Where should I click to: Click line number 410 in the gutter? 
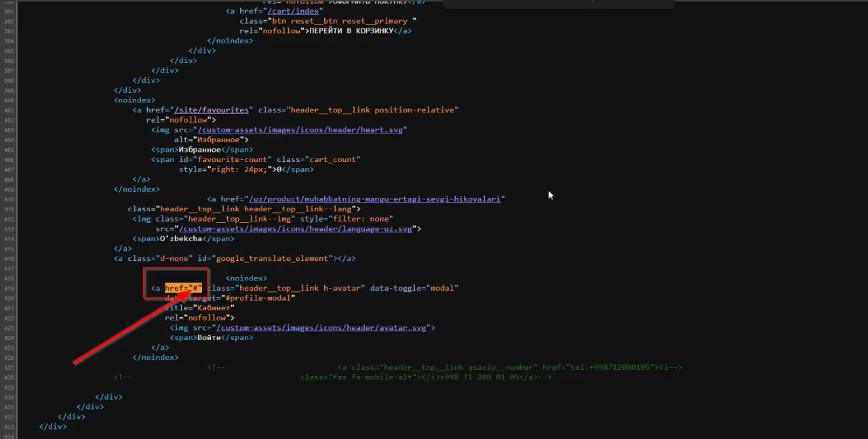pyautogui.click(x=9, y=199)
